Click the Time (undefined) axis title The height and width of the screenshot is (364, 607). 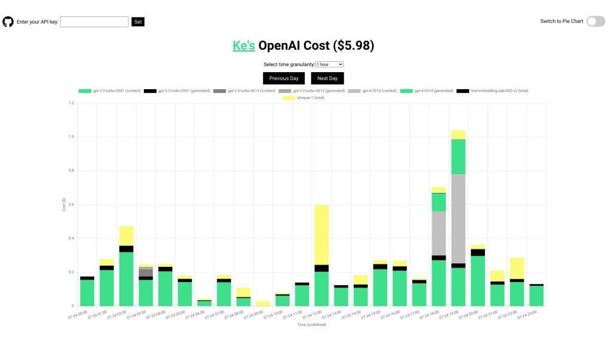tap(311, 325)
